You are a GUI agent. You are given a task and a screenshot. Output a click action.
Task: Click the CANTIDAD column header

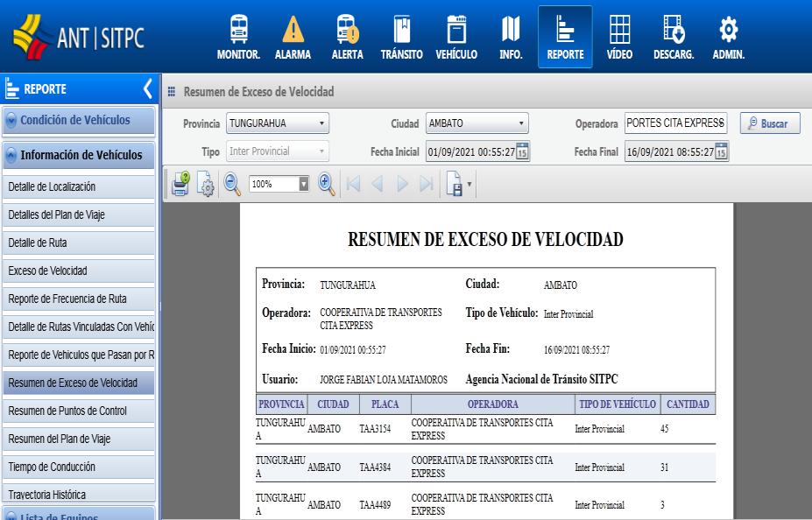coord(688,404)
